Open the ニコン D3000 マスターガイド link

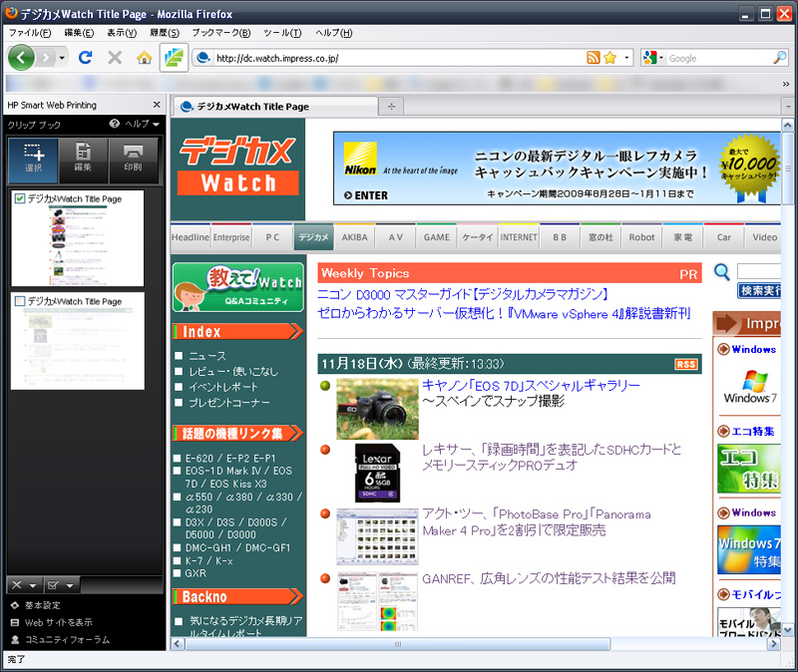(x=459, y=292)
